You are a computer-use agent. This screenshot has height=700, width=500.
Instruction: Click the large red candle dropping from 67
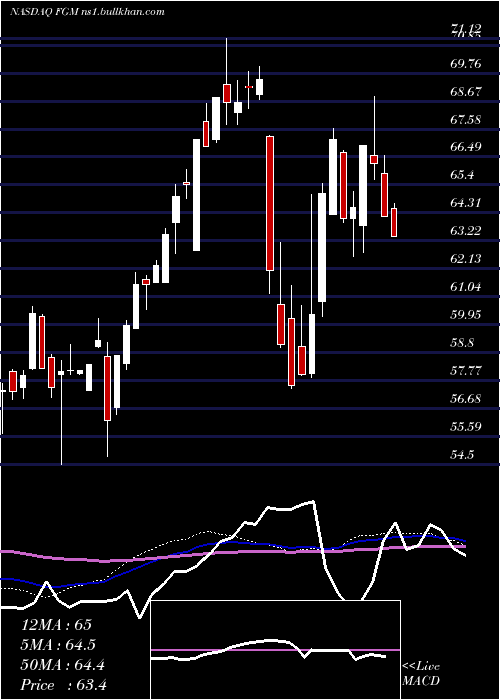[270, 203]
